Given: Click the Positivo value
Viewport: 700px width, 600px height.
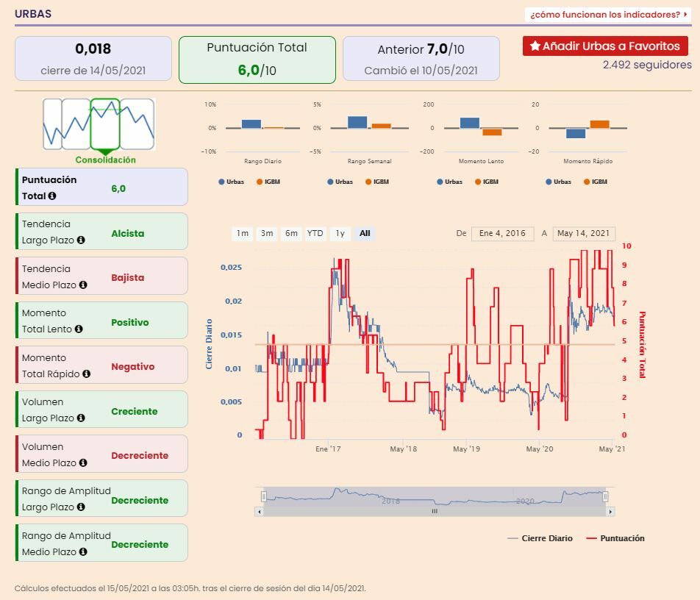Looking at the screenshot, I should point(130,322).
